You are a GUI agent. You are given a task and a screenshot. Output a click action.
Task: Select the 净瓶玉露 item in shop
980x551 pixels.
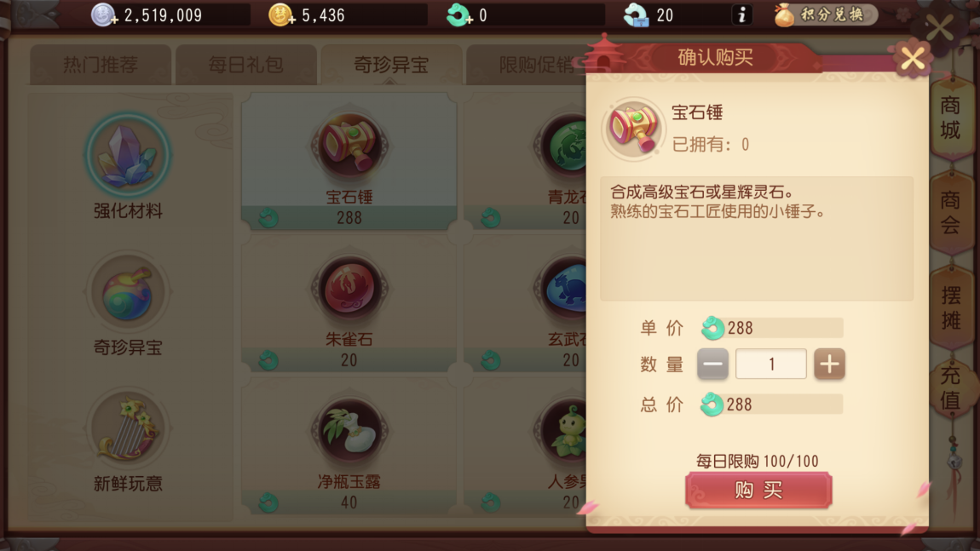point(349,450)
